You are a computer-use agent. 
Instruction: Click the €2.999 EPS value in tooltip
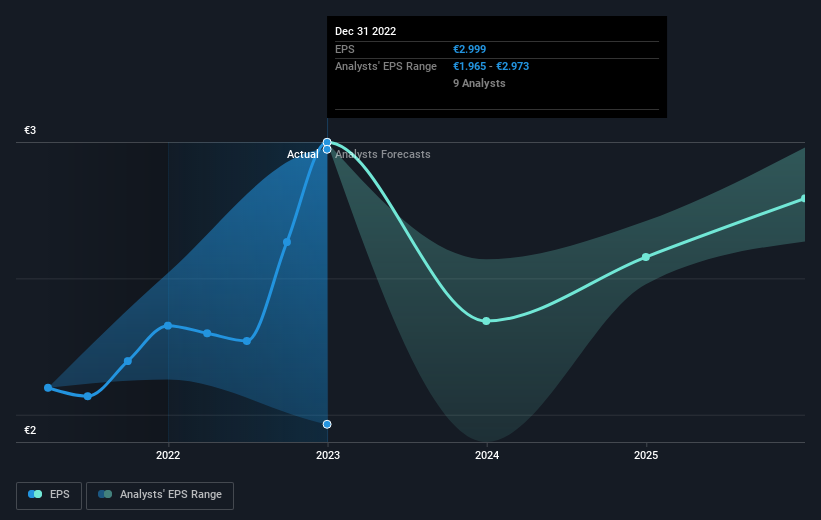click(x=470, y=49)
